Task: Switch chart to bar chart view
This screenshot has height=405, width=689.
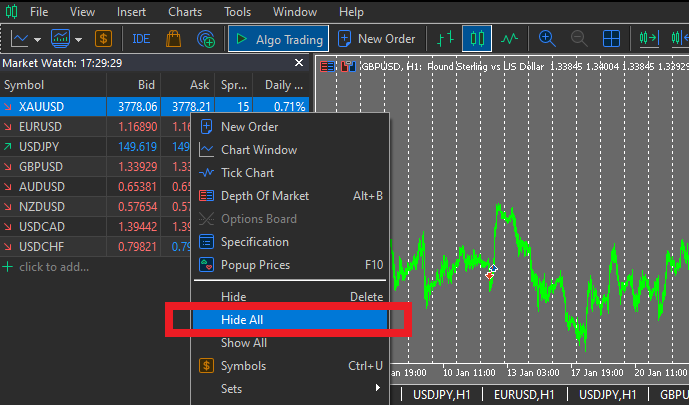Action: (x=445, y=39)
